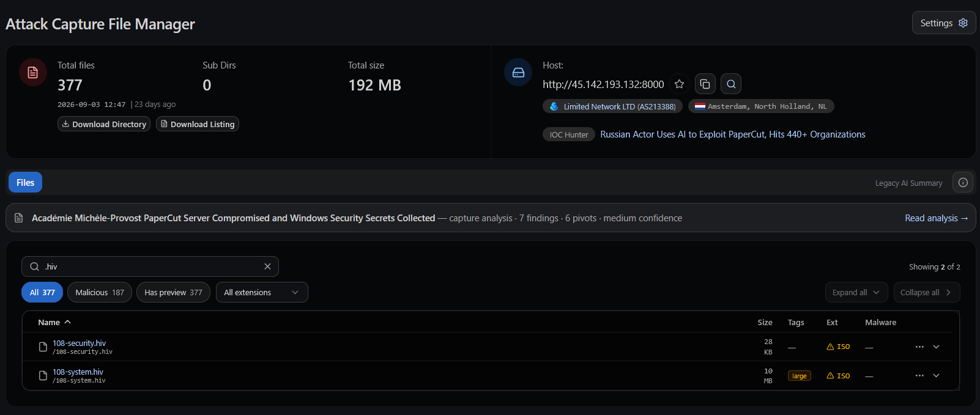Open Settings
980x415 pixels.
click(x=944, y=23)
